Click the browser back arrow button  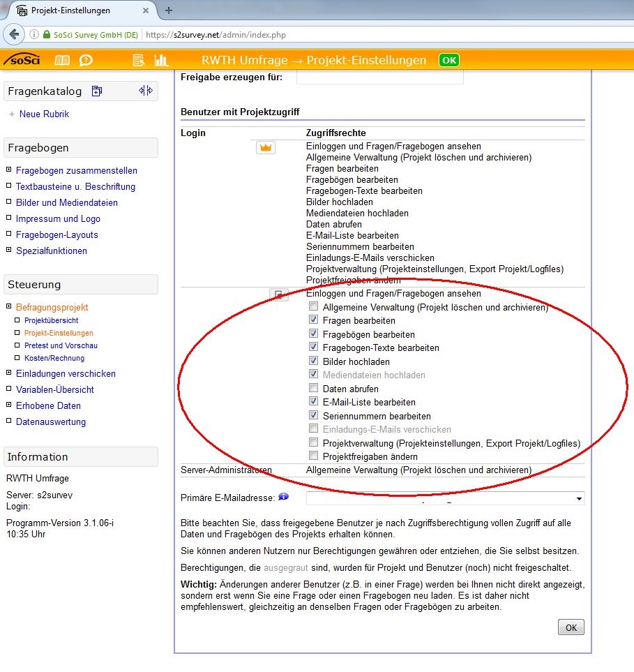pyautogui.click(x=14, y=34)
